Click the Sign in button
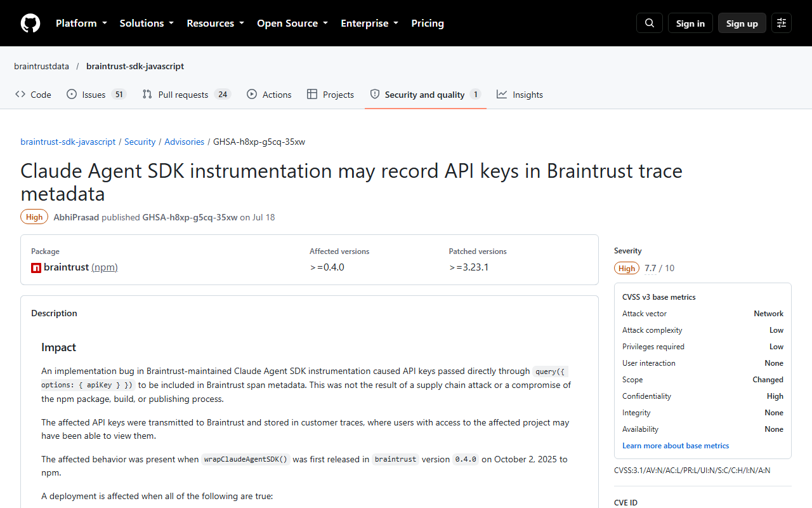 [x=690, y=23]
